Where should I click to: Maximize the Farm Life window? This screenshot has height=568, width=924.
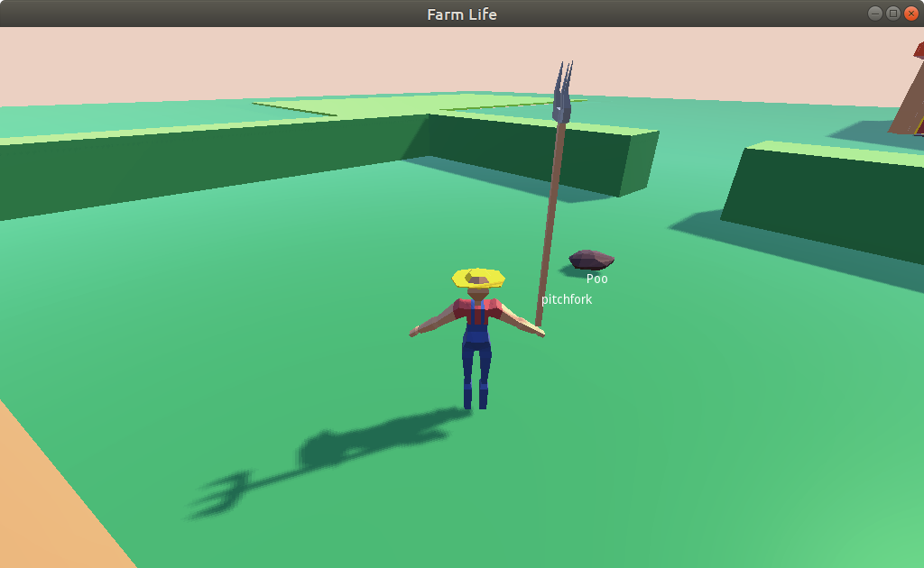point(892,14)
